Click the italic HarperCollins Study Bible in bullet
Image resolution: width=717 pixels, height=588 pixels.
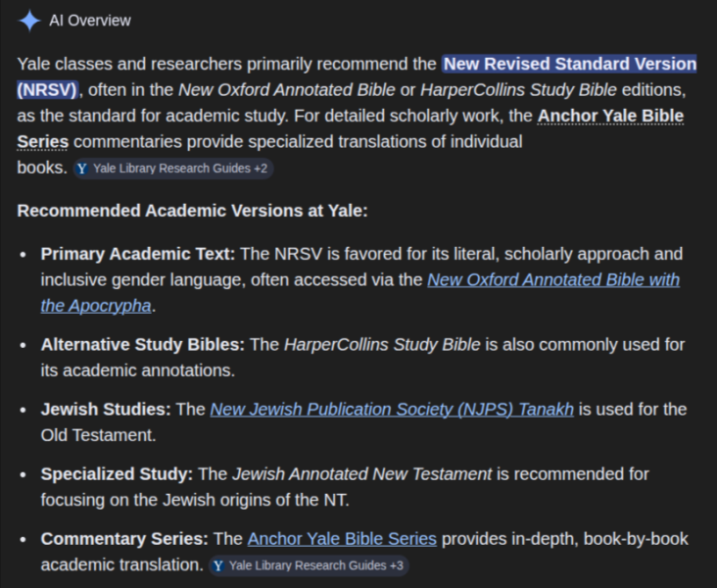pos(382,344)
